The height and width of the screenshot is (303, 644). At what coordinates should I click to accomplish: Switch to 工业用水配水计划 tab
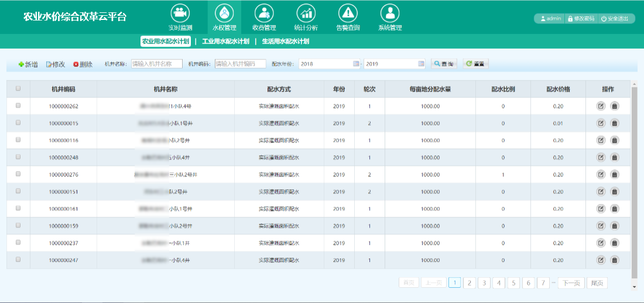click(x=226, y=42)
